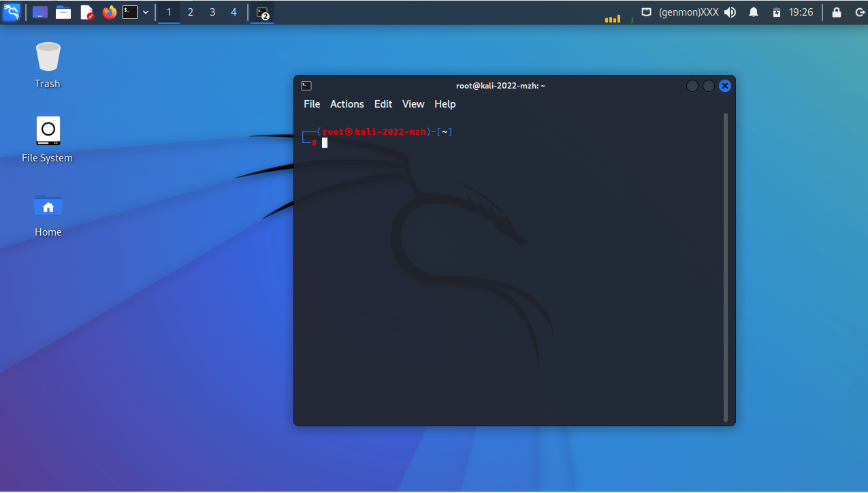Launch Firefox from the top panel
This screenshot has height=493, width=868.
coord(110,12)
